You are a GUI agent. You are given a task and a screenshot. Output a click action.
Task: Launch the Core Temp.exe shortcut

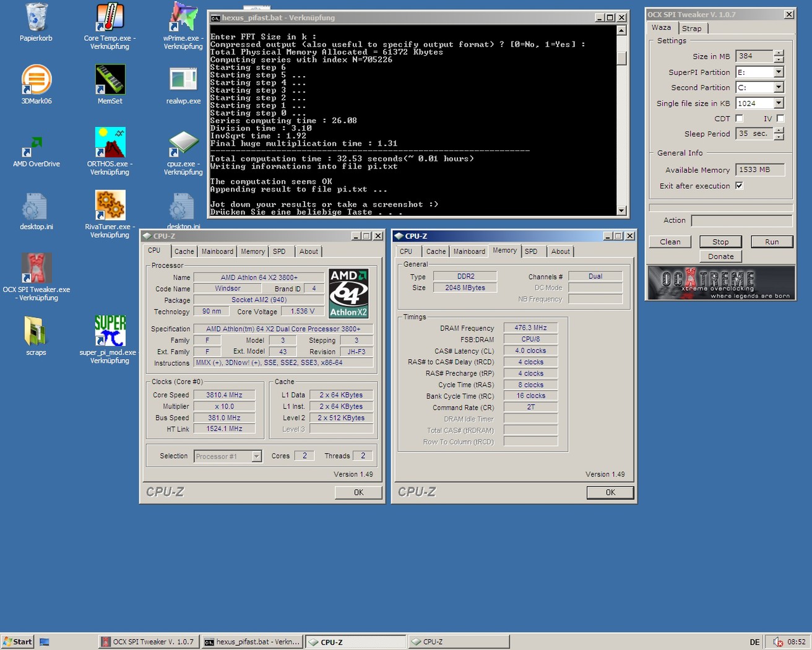[x=110, y=17]
